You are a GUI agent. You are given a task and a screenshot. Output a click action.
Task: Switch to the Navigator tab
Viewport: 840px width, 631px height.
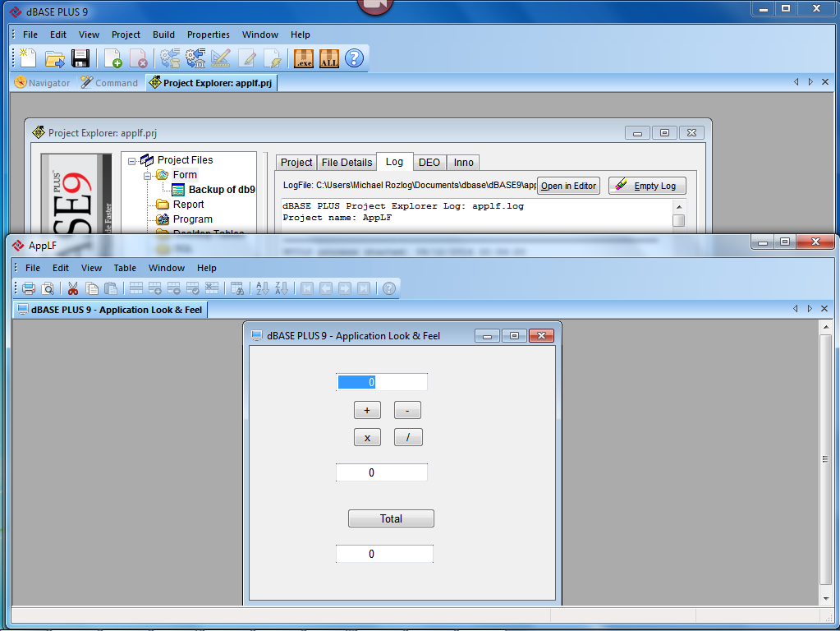click(43, 83)
